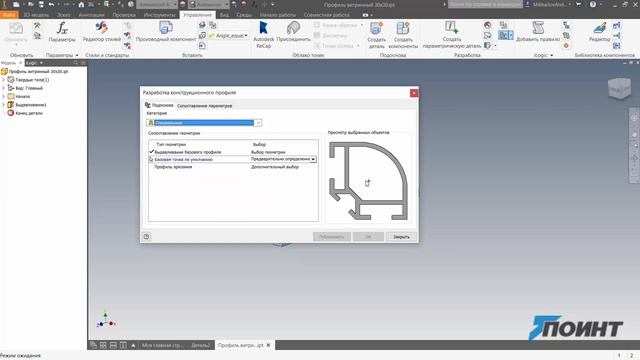This screenshot has width=640, height=360.
Task: Expand the Начало folder node
Action: [x=4, y=96]
